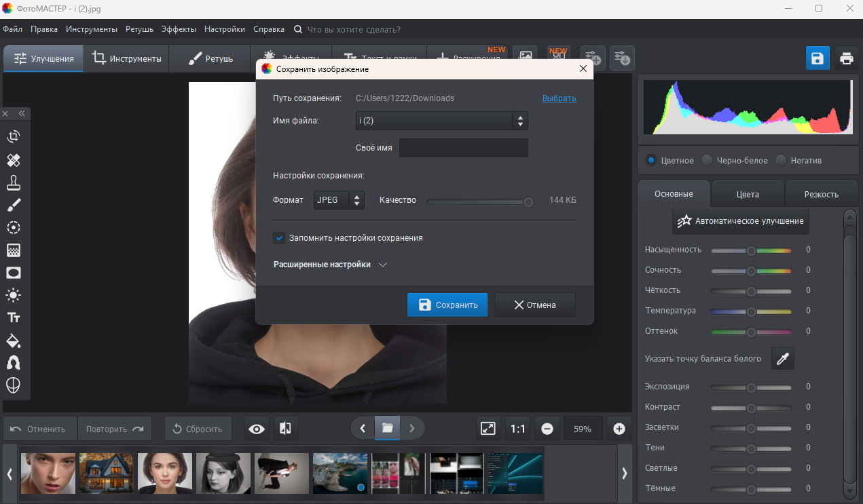Switch to the Резкость tab
Image resolution: width=863 pixels, height=504 pixels.
coord(822,194)
